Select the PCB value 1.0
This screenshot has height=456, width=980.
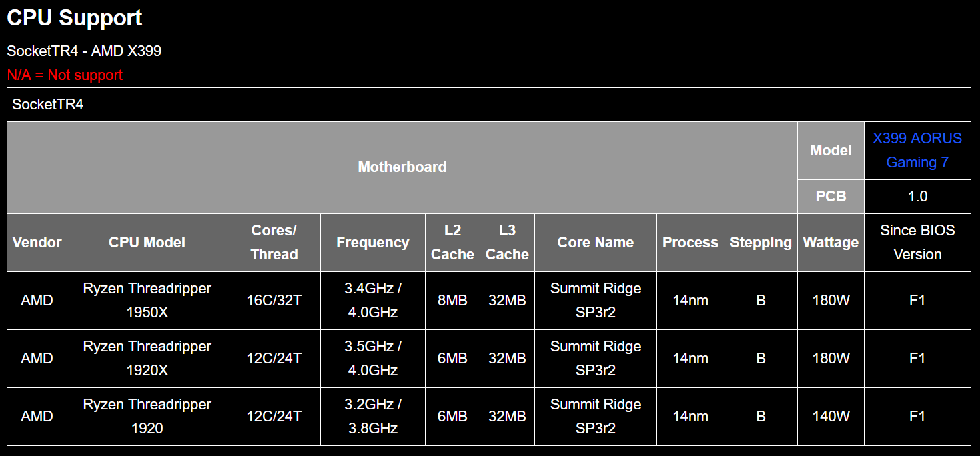tap(917, 197)
